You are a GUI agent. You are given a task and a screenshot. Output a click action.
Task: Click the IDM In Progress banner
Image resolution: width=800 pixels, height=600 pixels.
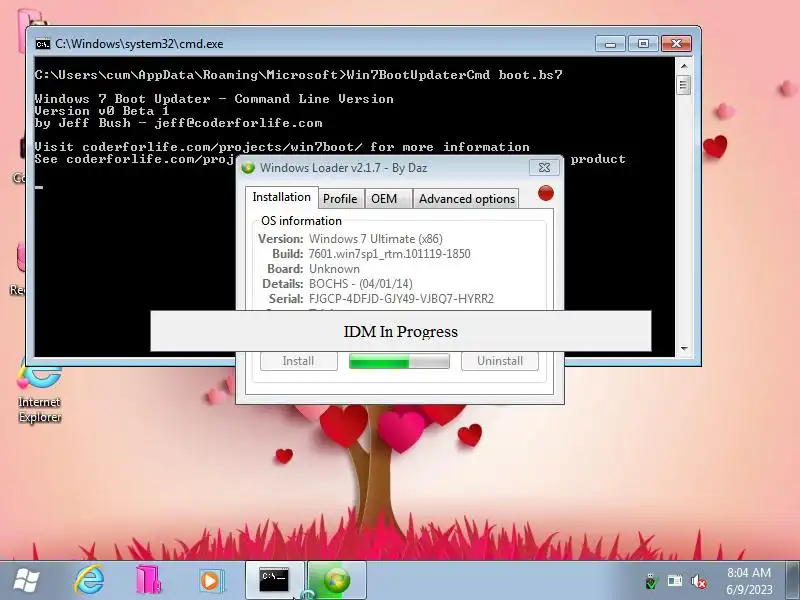pos(401,331)
